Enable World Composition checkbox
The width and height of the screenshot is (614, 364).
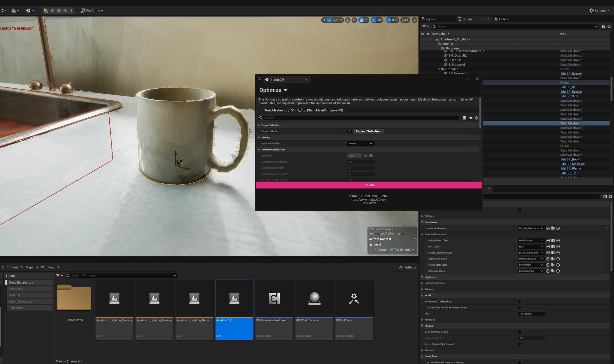tap(519, 302)
